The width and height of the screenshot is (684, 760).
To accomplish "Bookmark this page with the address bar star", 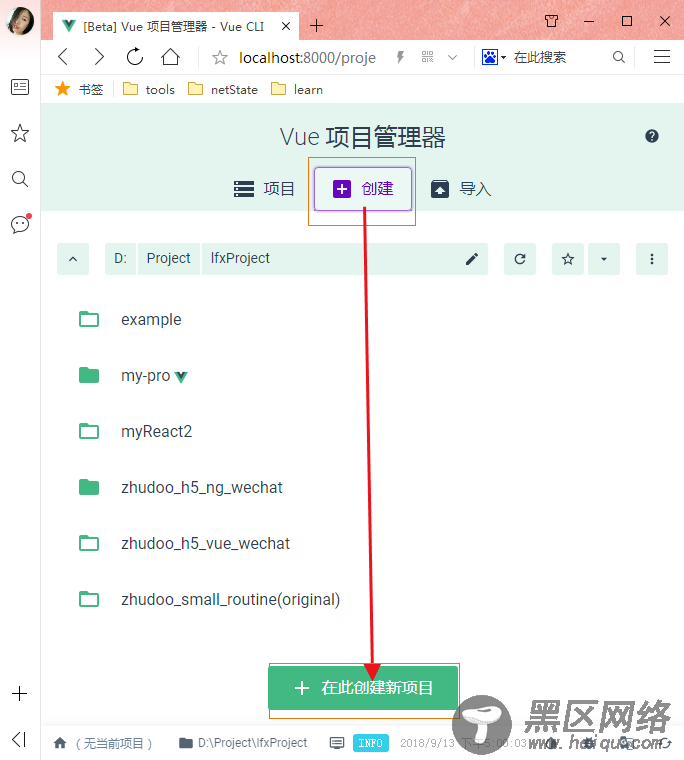I will [x=220, y=58].
